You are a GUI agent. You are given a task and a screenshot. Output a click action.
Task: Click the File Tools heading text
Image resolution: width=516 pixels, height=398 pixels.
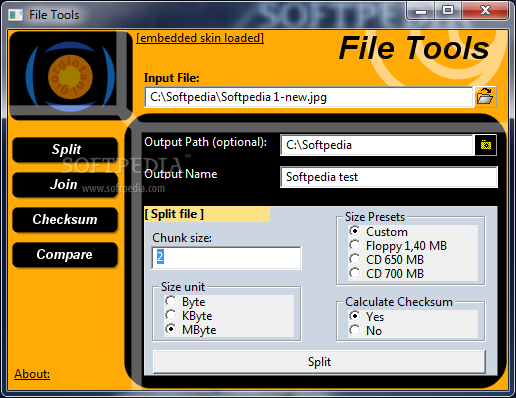pos(414,48)
